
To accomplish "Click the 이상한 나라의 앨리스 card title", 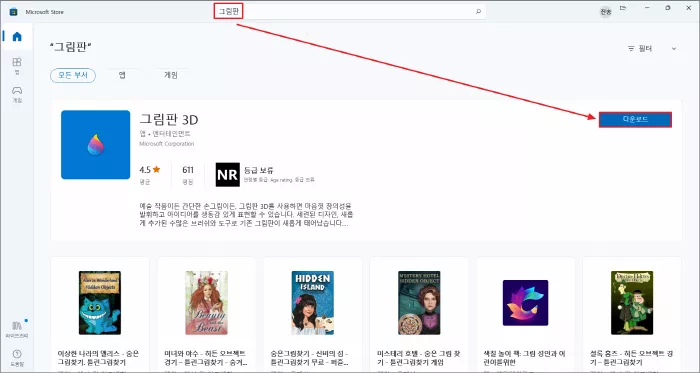I will click(x=98, y=358).
